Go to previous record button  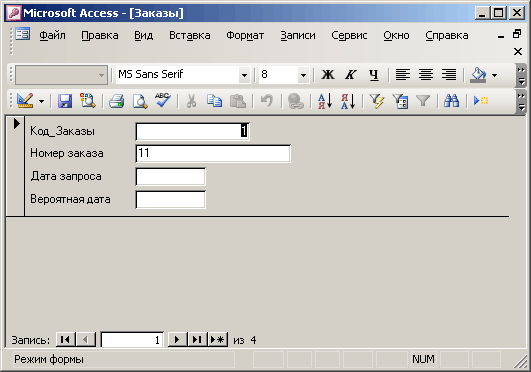[x=86, y=339]
